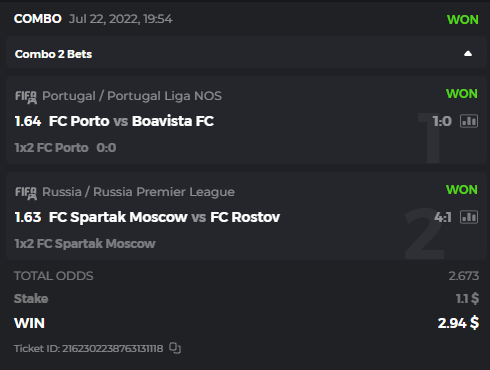Select Russia / Russia Premier League label
490x370 pixels.
click(139, 192)
